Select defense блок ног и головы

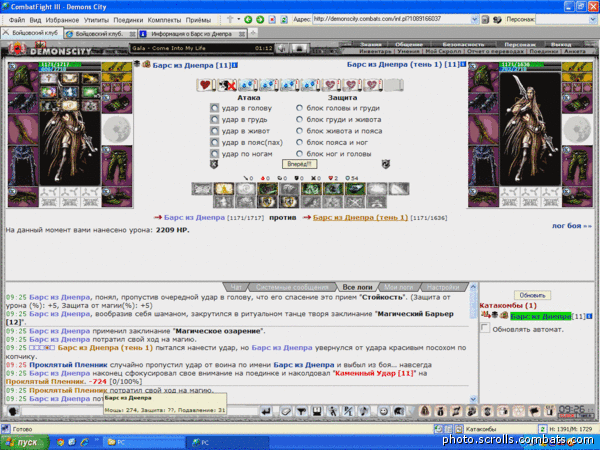coord(299,154)
